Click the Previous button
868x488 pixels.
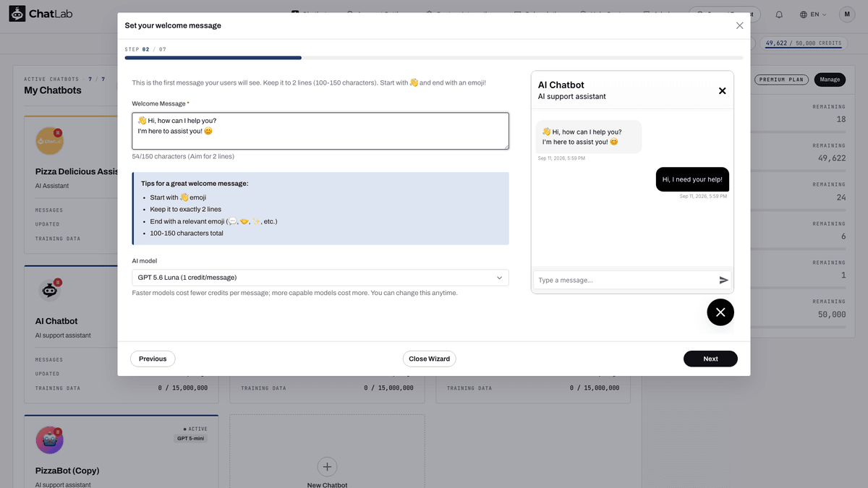point(153,359)
